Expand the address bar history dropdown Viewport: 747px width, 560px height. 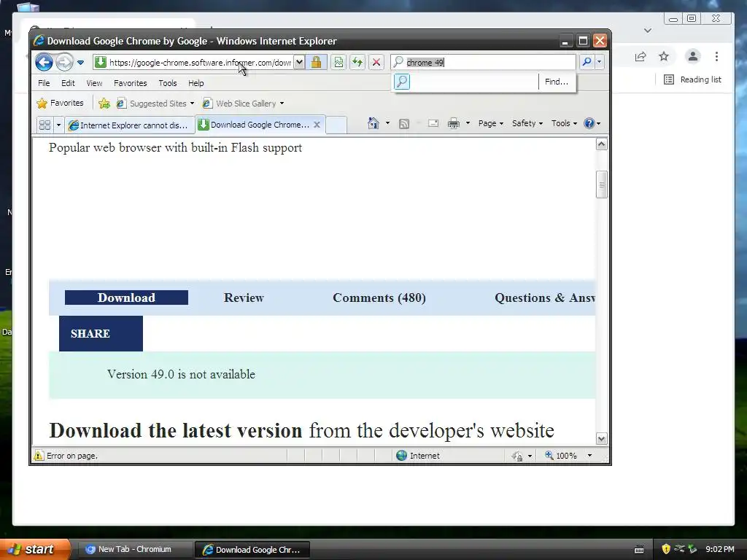tap(298, 62)
